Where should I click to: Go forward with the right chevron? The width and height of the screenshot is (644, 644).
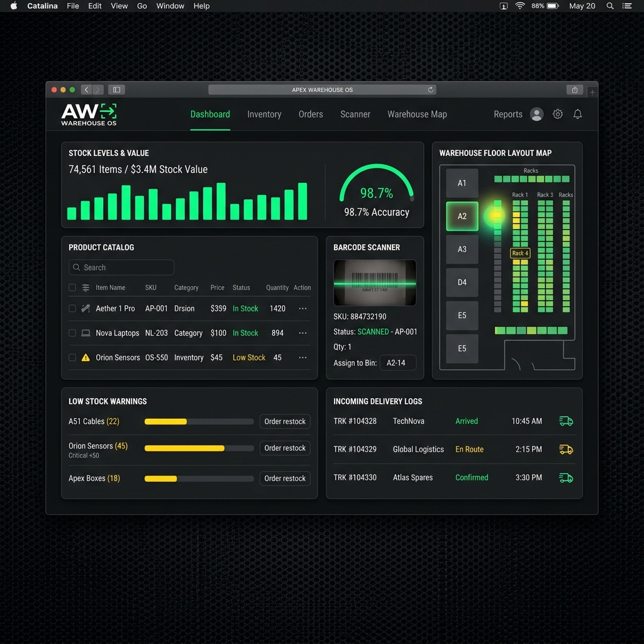(97, 89)
